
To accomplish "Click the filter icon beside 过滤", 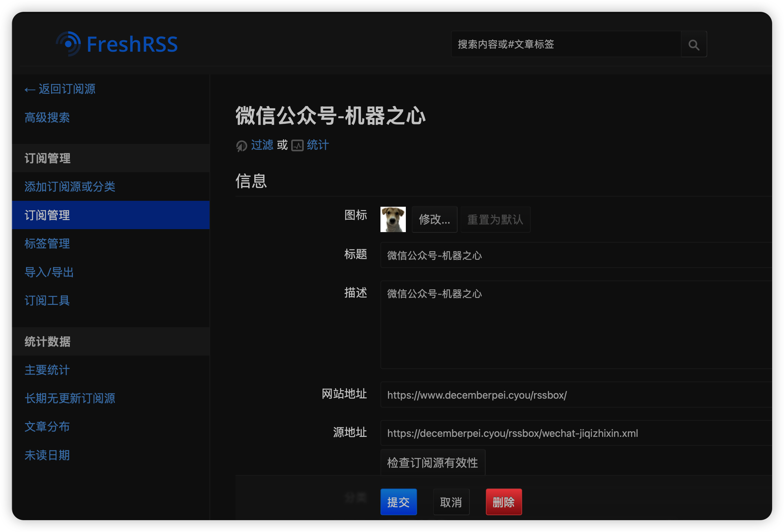I will [241, 146].
